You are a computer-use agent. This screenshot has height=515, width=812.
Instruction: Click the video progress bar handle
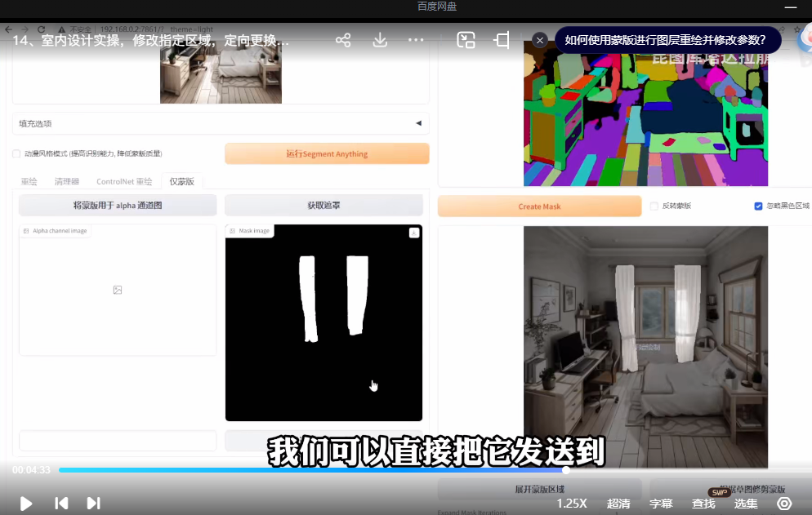pos(566,470)
